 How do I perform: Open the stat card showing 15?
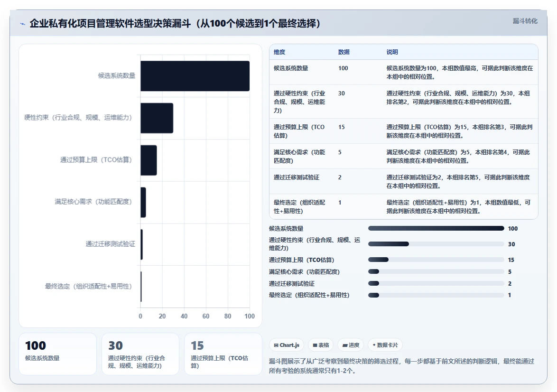(x=223, y=354)
